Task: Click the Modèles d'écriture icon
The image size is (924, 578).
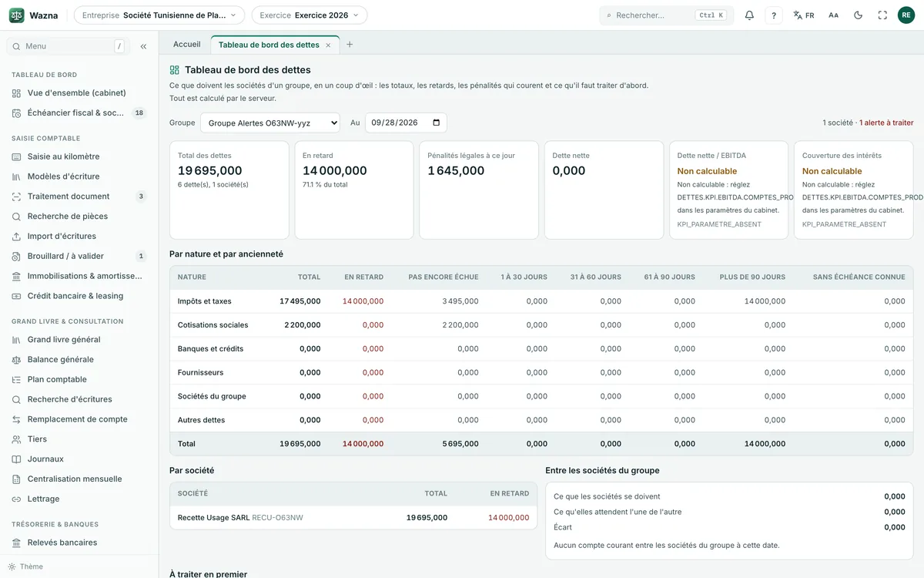Action: (x=17, y=176)
